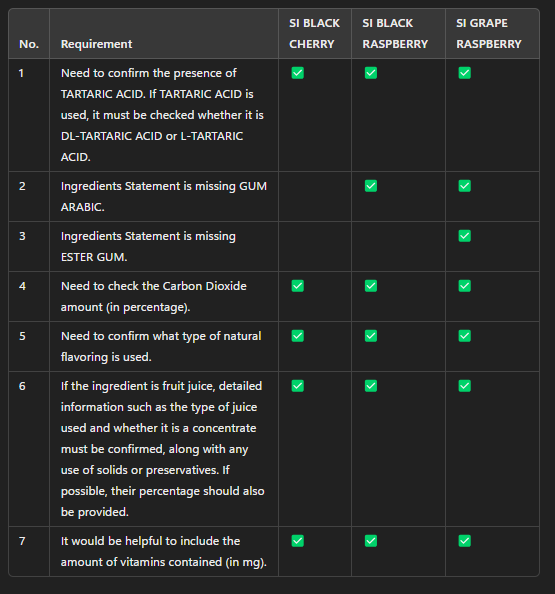555x594 pixels.
Task: Click the empty ESTER GUM SI BLACK CHERRY cell
Action: pyautogui.click(x=315, y=247)
